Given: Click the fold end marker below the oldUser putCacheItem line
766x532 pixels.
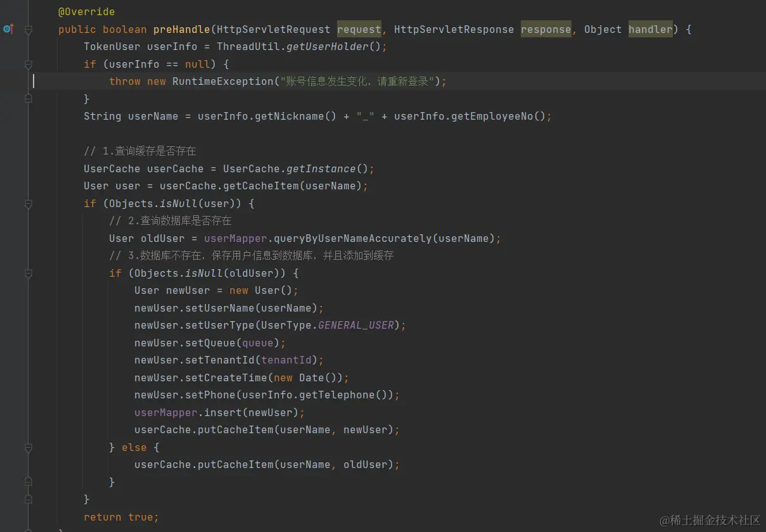Looking at the screenshot, I should click(28, 482).
